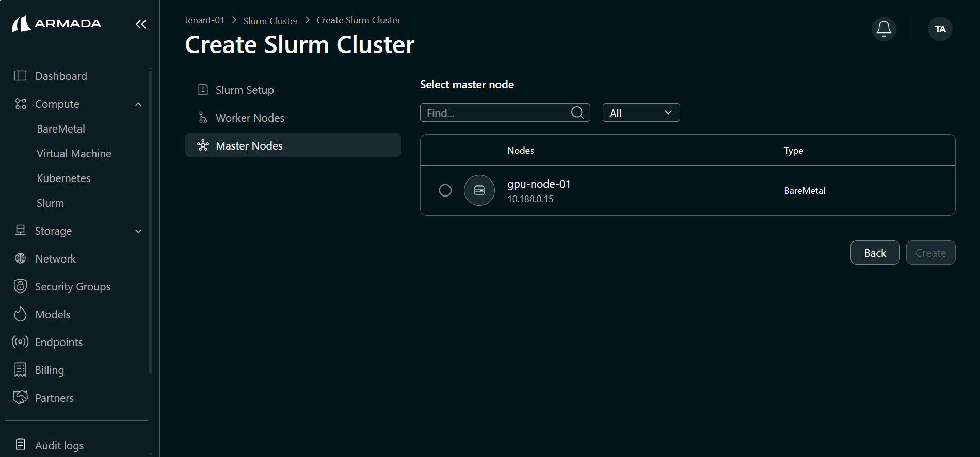Select gpu-node-01 radio button
The width and height of the screenshot is (980, 457).
tap(445, 190)
